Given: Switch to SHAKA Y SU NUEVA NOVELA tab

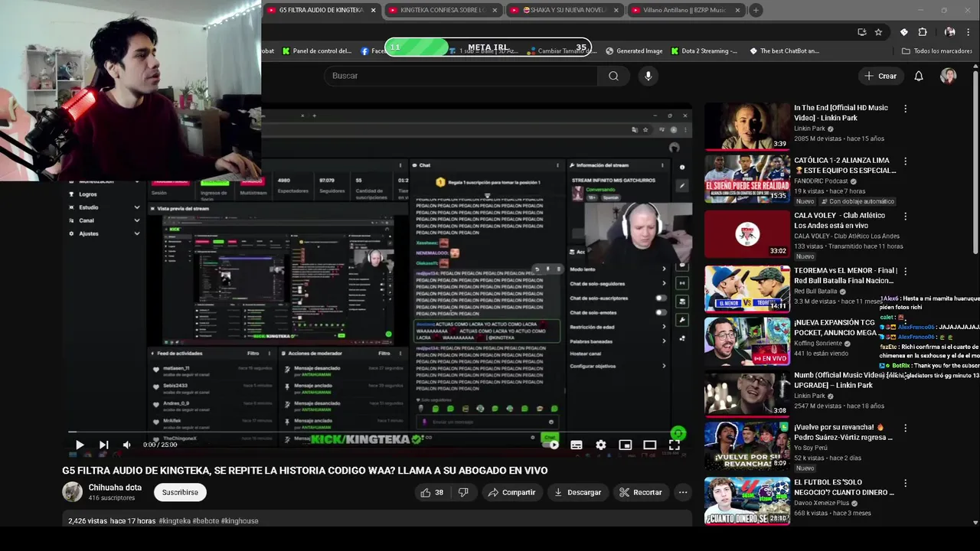Looking at the screenshot, I should 565,10.
